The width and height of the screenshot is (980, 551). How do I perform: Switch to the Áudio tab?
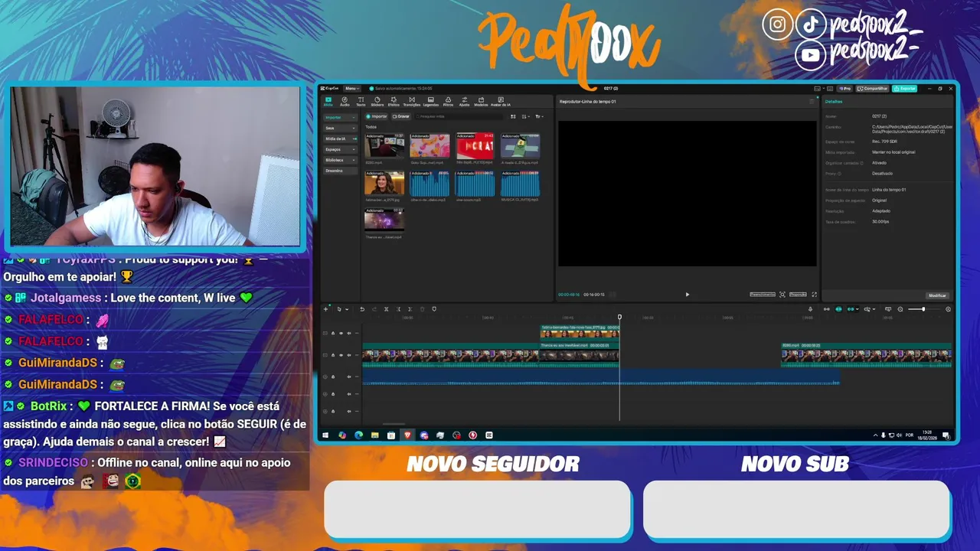[x=345, y=101]
